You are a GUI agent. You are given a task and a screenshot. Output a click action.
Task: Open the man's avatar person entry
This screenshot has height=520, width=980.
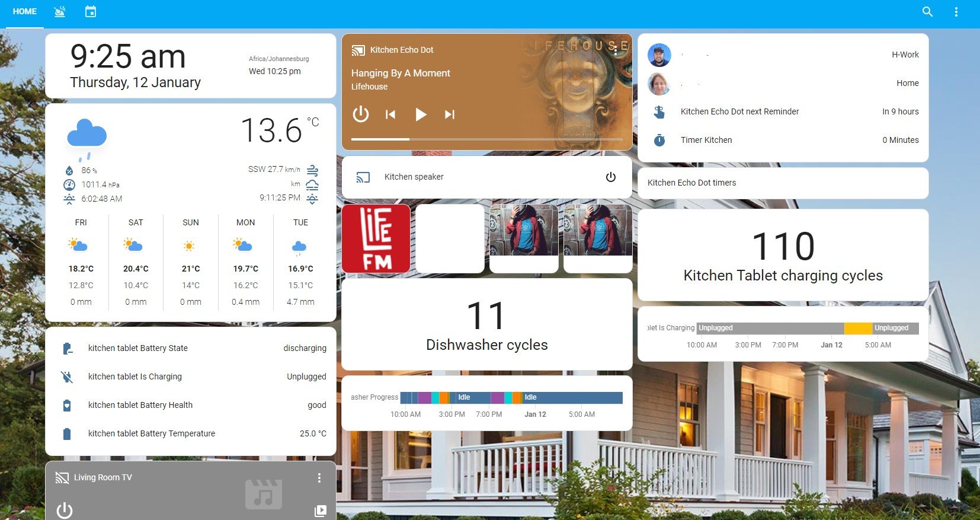coord(659,55)
